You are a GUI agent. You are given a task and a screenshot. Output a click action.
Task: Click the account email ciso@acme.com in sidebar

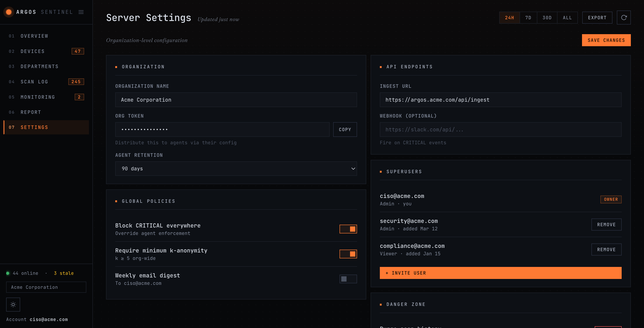(49, 319)
